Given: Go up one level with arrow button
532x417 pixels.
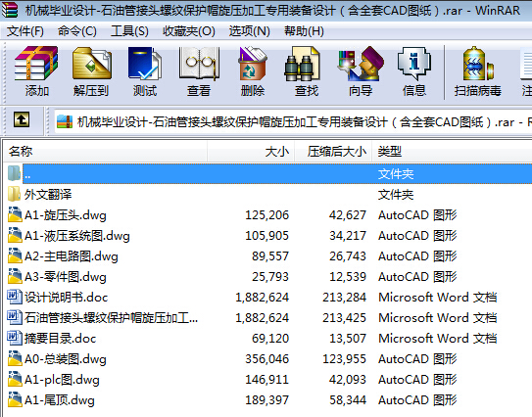Looking at the screenshot, I should [x=22, y=119].
